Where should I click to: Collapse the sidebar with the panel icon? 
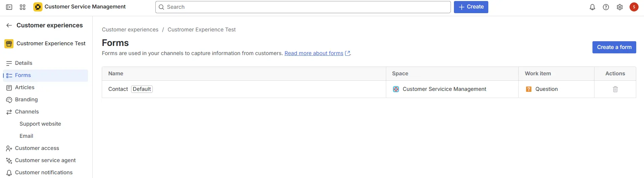pyautogui.click(x=9, y=7)
